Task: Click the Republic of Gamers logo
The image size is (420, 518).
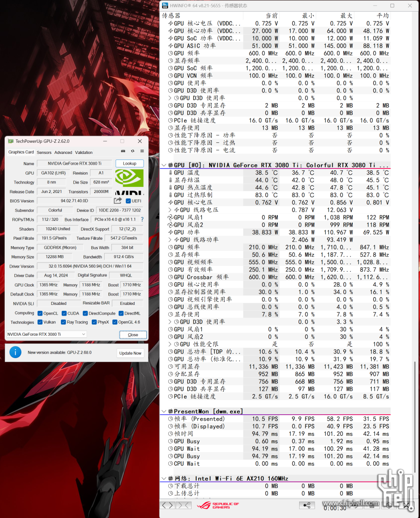Action: pos(218,505)
